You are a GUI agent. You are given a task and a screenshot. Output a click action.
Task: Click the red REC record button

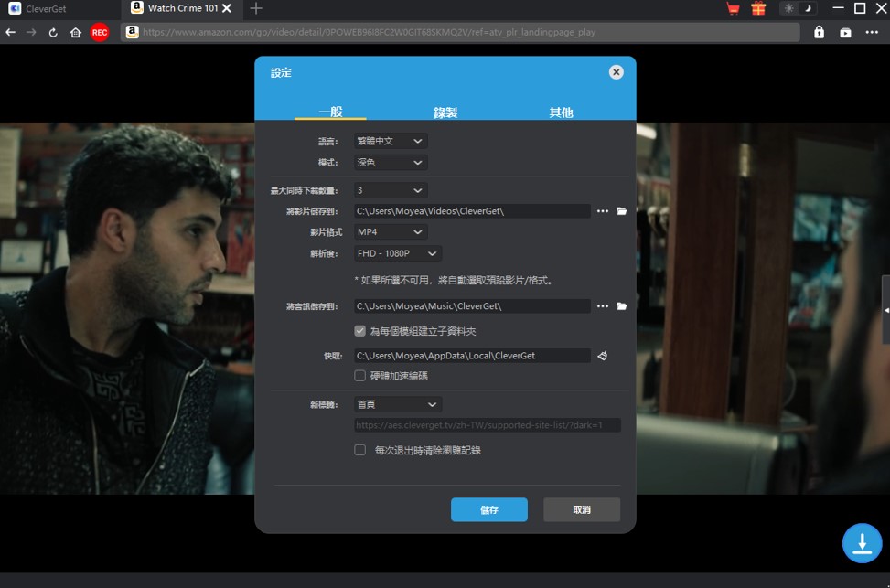coord(99,32)
